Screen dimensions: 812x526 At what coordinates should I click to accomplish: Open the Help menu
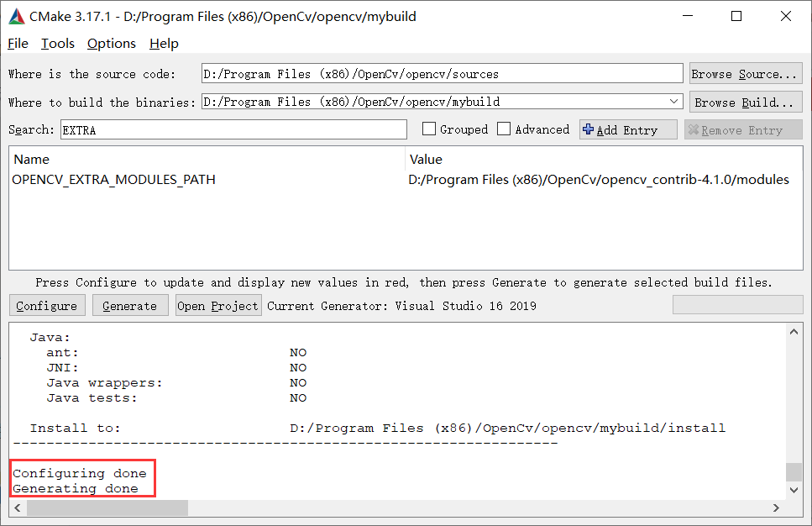[x=164, y=44]
